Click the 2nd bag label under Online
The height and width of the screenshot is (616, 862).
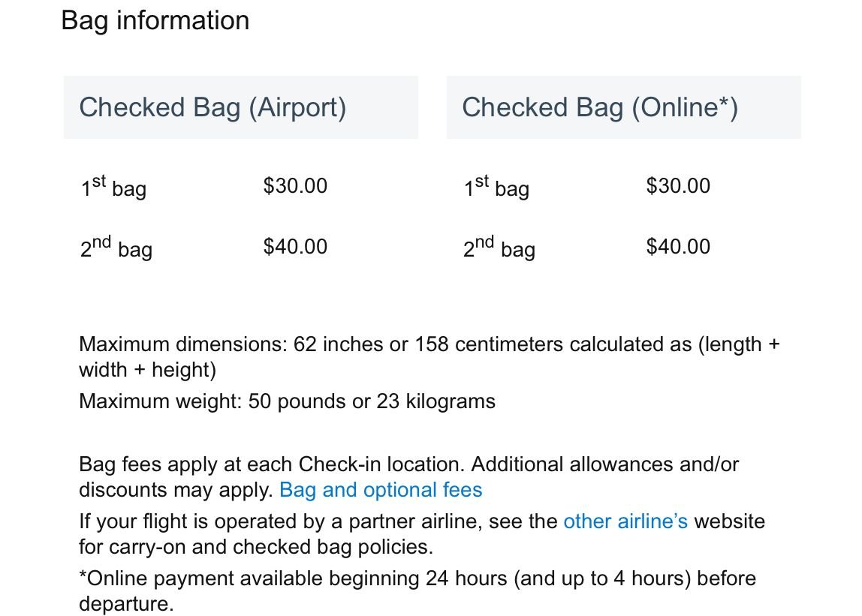[499, 248]
